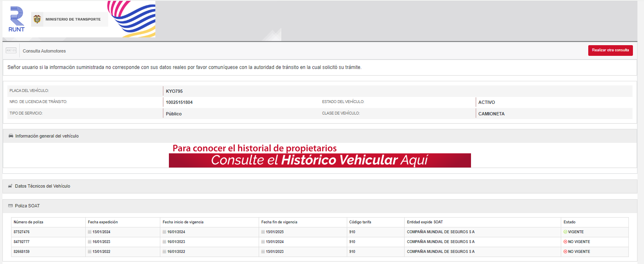Sort by Número de poliza column header
The image size is (644, 264).
click(x=28, y=222)
